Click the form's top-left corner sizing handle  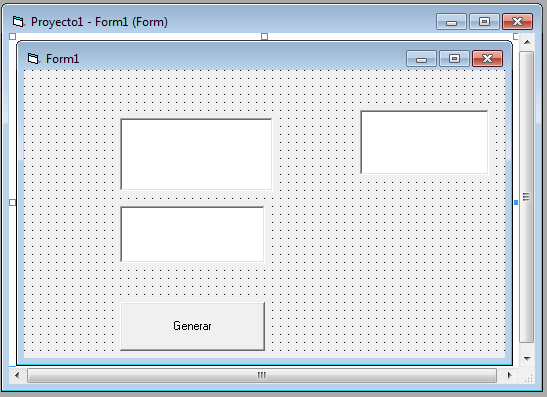[x=12, y=36]
